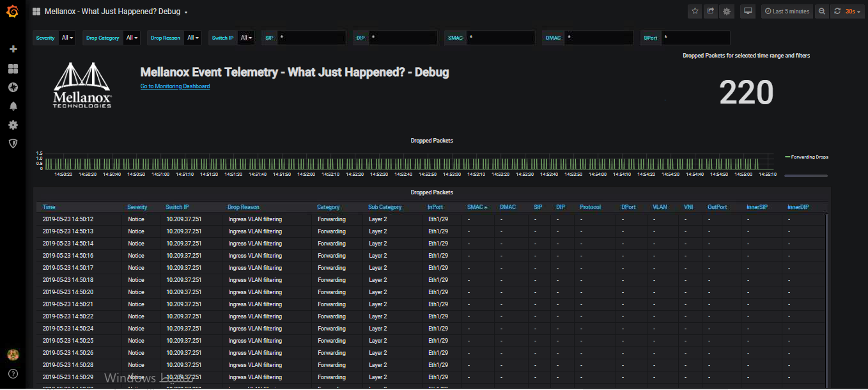Click Severity in the 14:50:17 row

136,268
